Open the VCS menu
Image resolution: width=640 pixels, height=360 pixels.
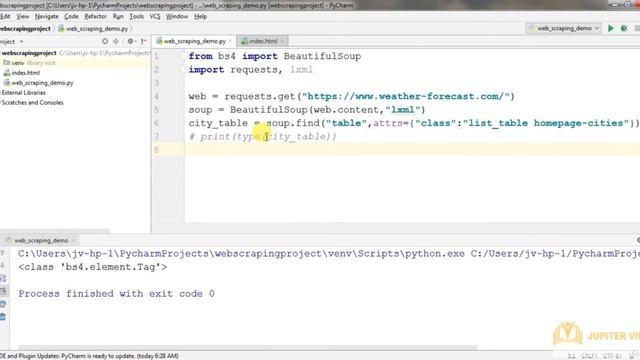155,16
